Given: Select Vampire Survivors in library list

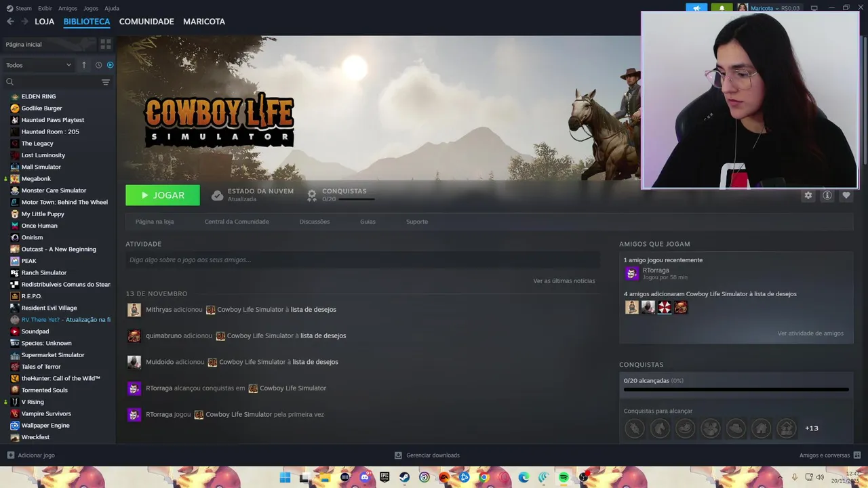Looking at the screenshot, I should pyautogui.click(x=46, y=413).
